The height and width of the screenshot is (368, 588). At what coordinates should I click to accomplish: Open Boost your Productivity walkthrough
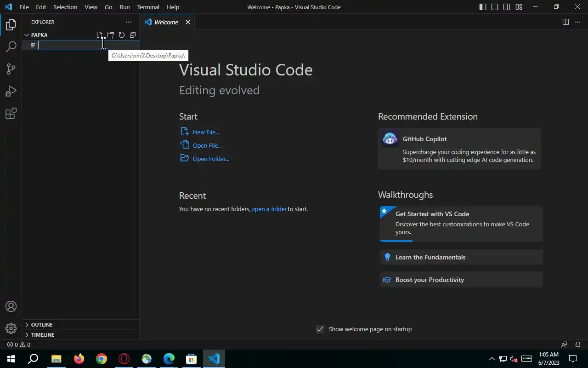(461, 280)
